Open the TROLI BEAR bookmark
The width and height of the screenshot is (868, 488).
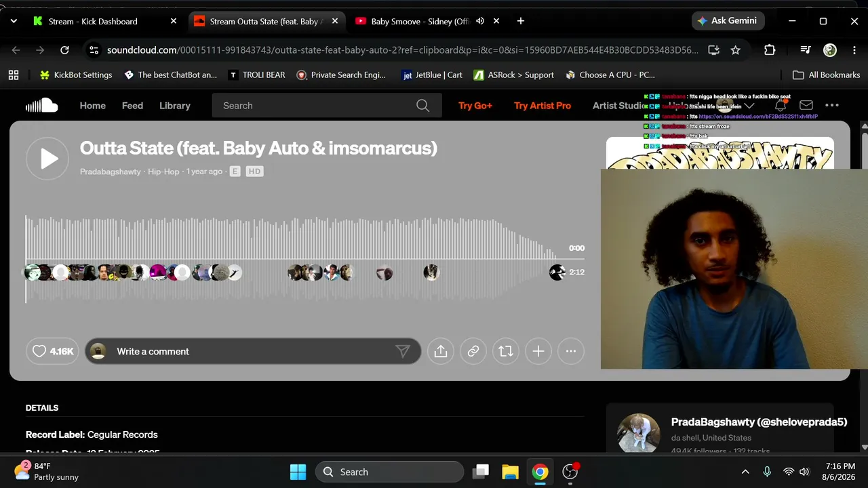pyautogui.click(x=256, y=75)
